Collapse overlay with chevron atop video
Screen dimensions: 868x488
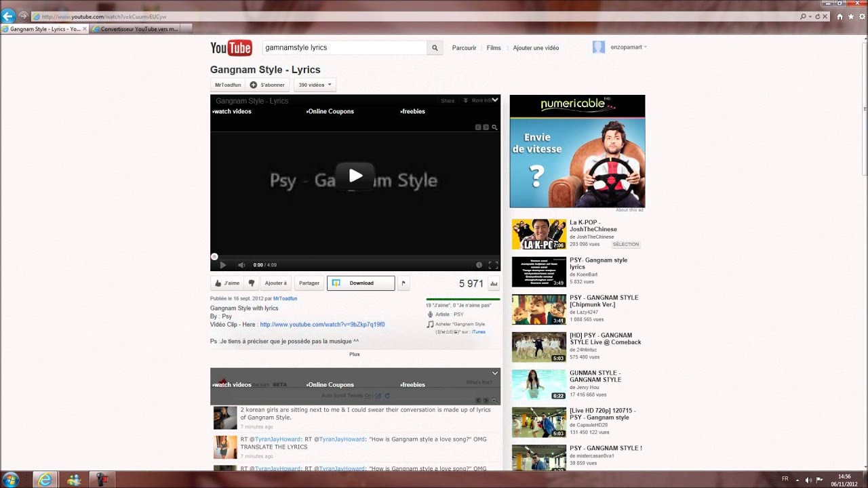495,100
